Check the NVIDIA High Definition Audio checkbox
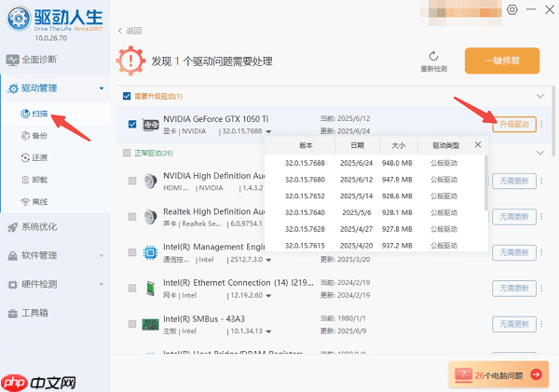The height and width of the screenshot is (392, 559). click(x=132, y=181)
